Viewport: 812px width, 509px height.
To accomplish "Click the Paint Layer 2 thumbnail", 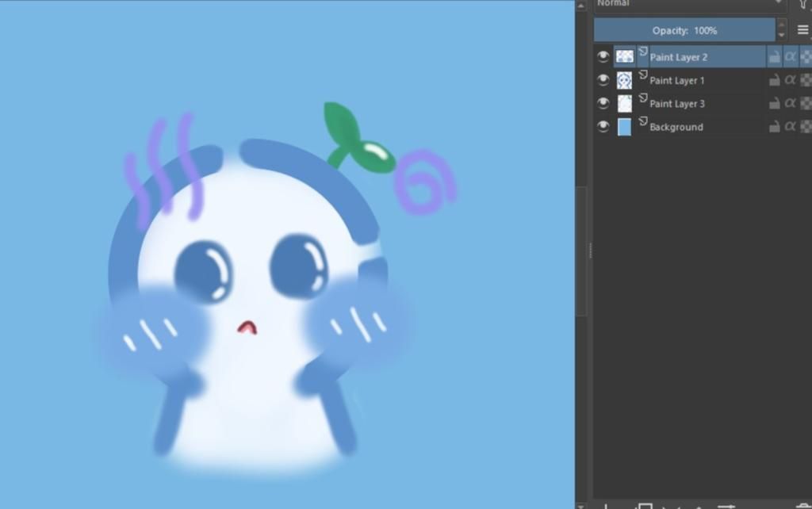I will click(625, 56).
